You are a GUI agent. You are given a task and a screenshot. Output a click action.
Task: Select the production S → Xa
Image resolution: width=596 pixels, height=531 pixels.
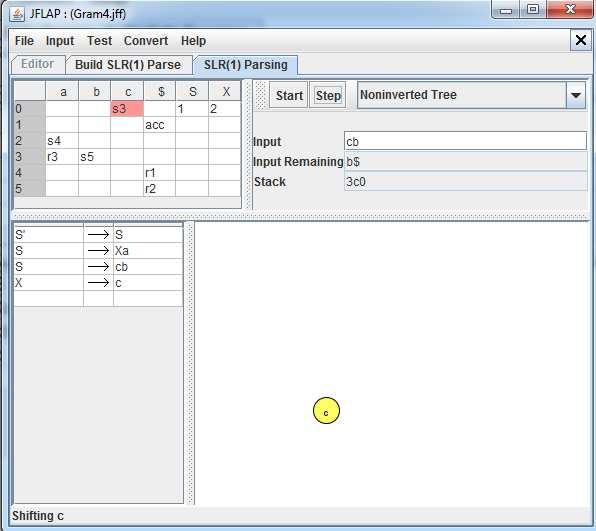click(x=98, y=250)
